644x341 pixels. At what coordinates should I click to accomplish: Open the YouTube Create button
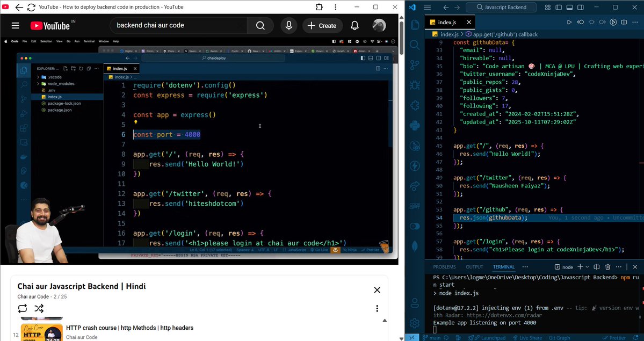tap(322, 25)
